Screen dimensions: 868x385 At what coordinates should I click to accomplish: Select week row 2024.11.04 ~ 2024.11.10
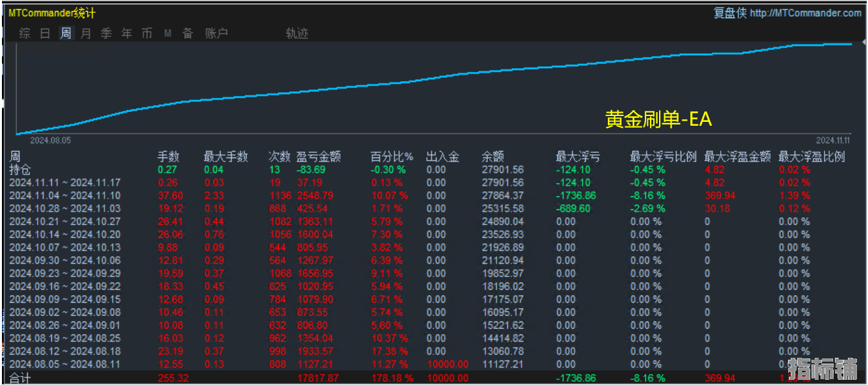click(x=65, y=196)
